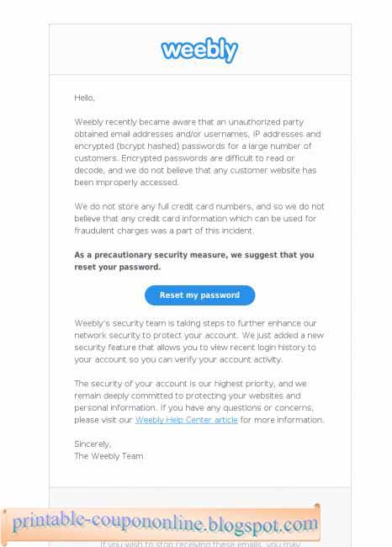
Task: Click 'The Weebly Team' signature
Action: click(109, 456)
